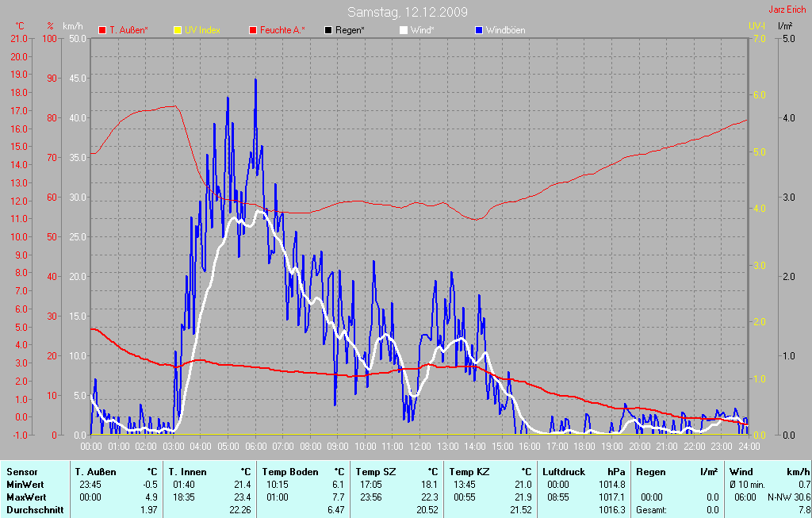The image size is (812, 518).
Task: Click the Temp Boden column header
Action: pos(290,472)
